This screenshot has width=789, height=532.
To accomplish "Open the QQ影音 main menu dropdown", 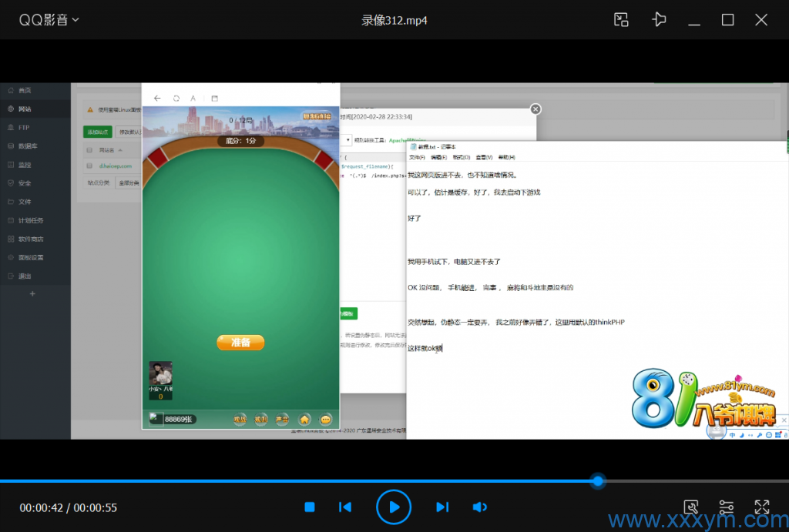I will [49, 20].
